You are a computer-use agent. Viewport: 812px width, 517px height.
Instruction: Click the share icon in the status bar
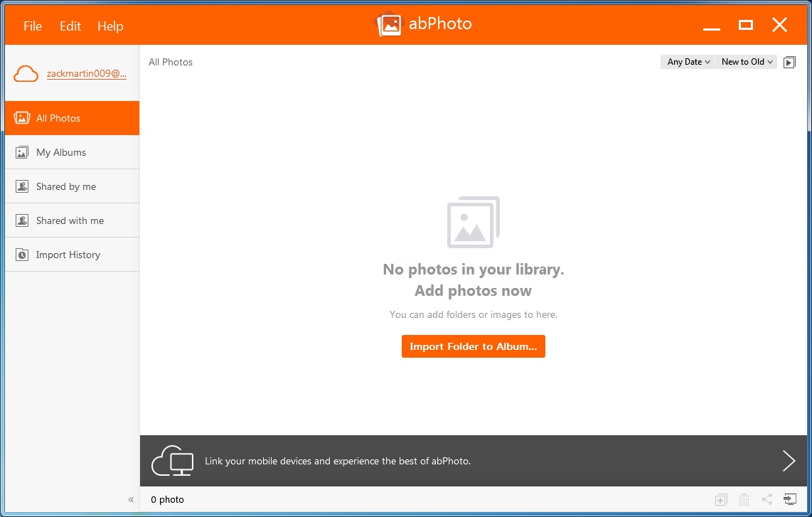[x=767, y=499]
